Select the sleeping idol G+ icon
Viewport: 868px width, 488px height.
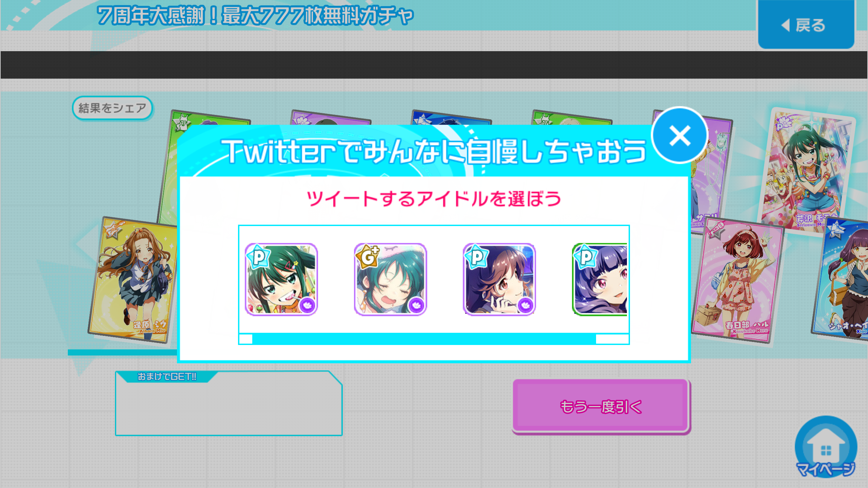(390, 279)
